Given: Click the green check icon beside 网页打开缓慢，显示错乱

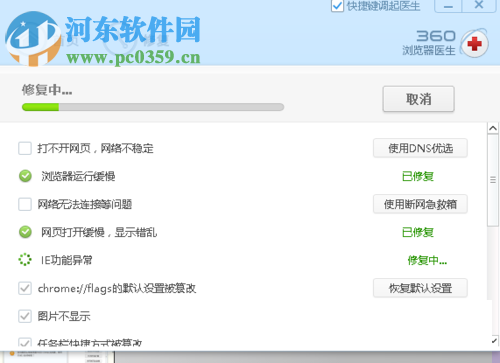Looking at the screenshot, I should 25,232.
